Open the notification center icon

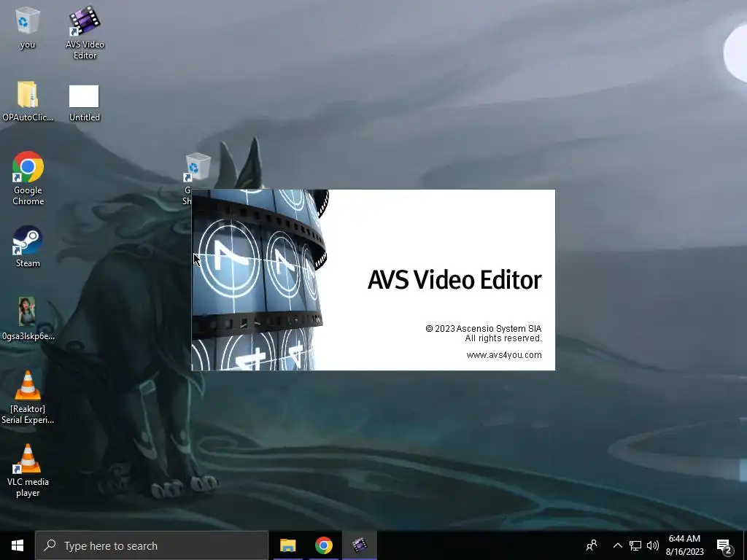pos(724,545)
